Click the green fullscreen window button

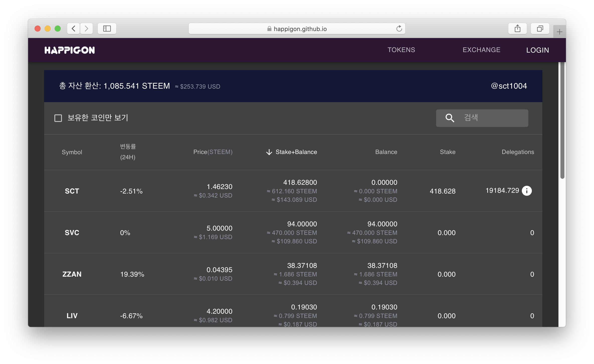click(x=58, y=29)
